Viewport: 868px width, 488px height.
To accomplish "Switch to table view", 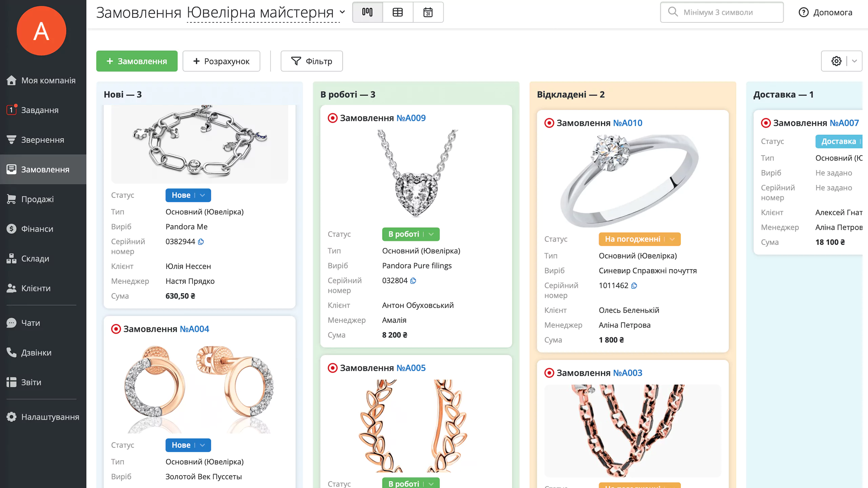I will tap(398, 12).
